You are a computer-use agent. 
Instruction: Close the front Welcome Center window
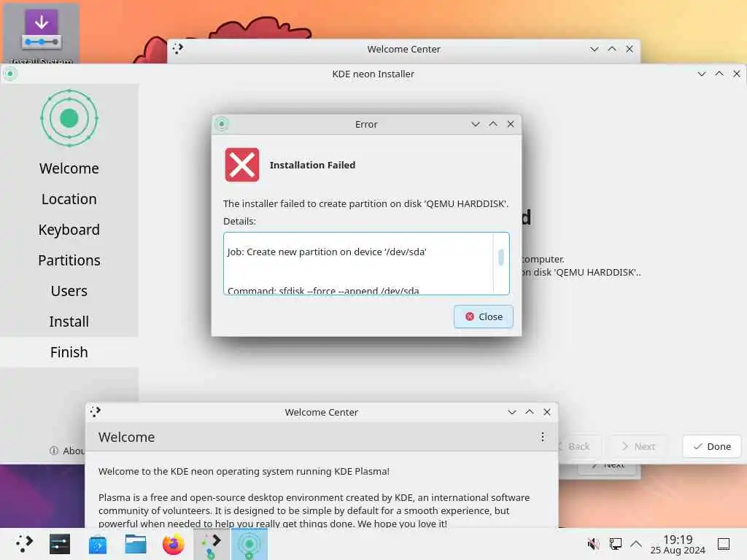click(x=547, y=412)
